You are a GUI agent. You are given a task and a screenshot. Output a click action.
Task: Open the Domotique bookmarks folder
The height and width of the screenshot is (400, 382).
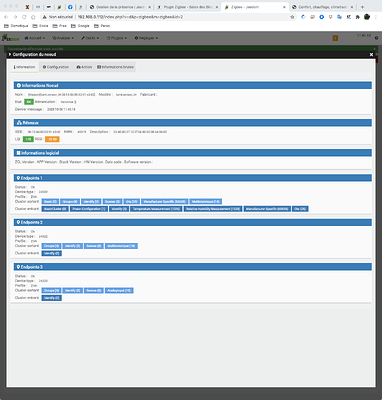click(16, 26)
